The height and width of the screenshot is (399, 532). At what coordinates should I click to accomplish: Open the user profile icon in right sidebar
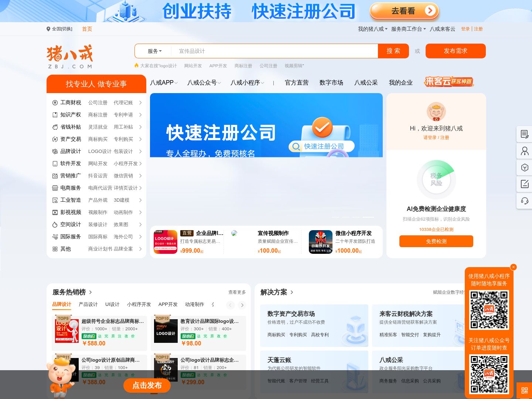(x=525, y=151)
